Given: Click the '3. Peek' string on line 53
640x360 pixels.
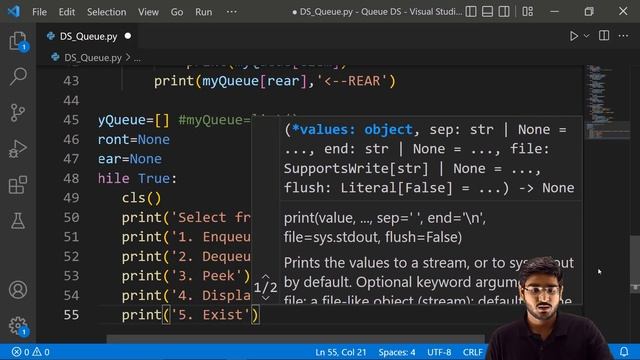Looking at the screenshot, I should pos(206,276).
